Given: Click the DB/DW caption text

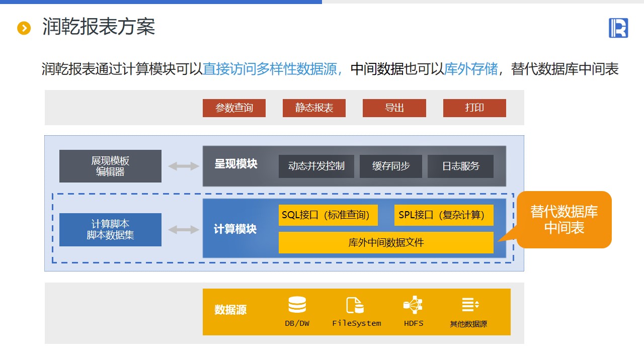Looking at the screenshot, I should pyautogui.click(x=297, y=323).
